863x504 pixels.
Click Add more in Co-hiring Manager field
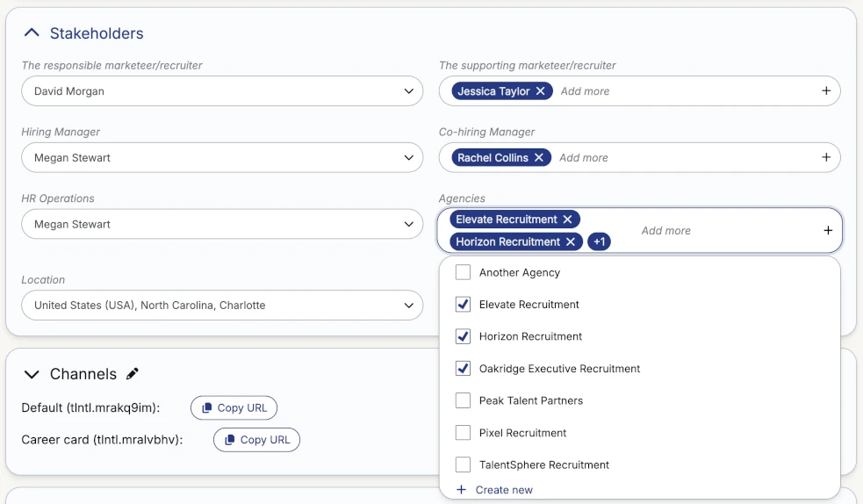pos(584,158)
